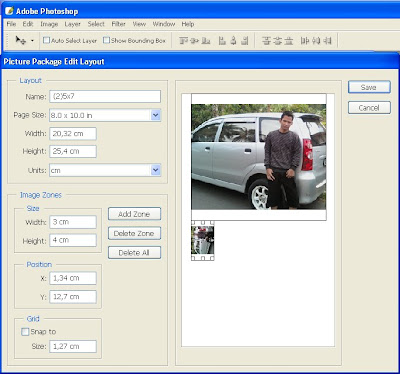Enable the Auto Select Layer checkbox
Screen dimensions: 400x374
(46, 40)
